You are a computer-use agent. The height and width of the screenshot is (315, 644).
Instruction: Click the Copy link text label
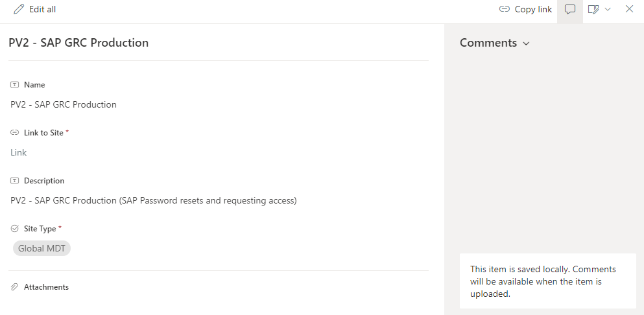pyautogui.click(x=533, y=9)
